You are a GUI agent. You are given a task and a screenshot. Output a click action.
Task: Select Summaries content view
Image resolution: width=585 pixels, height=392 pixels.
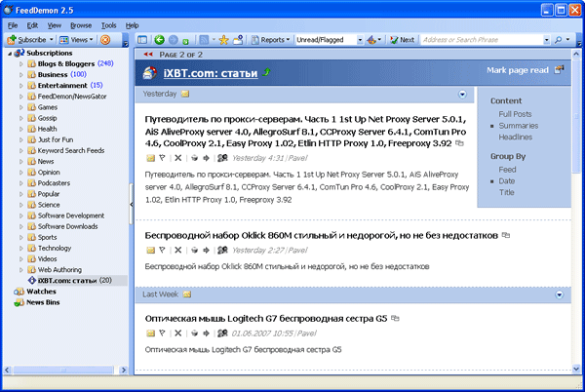(519, 126)
